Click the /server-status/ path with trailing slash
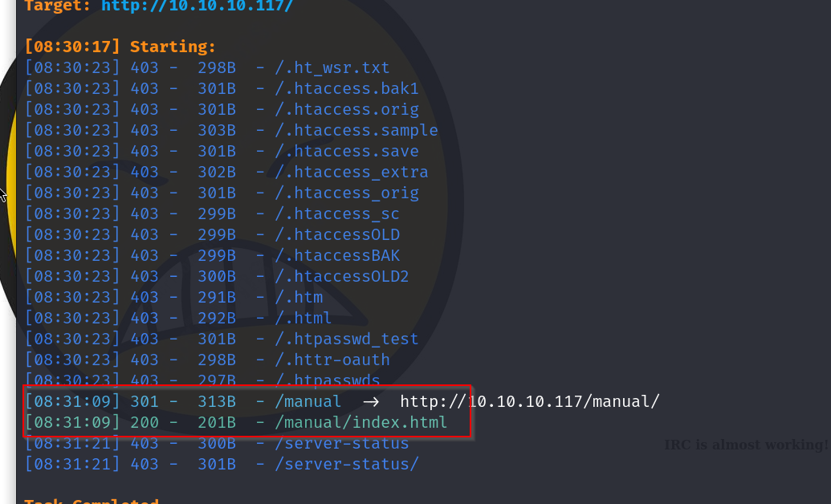Image resolution: width=831 pixels, height=504 pixels. [348, 464]
